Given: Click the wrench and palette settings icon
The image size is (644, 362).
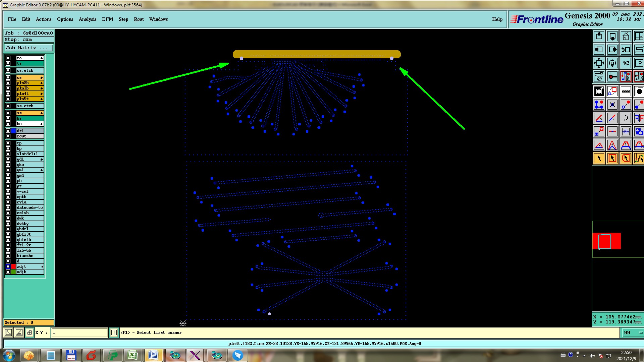Looking at the screenshot, I should click(599, 76).
